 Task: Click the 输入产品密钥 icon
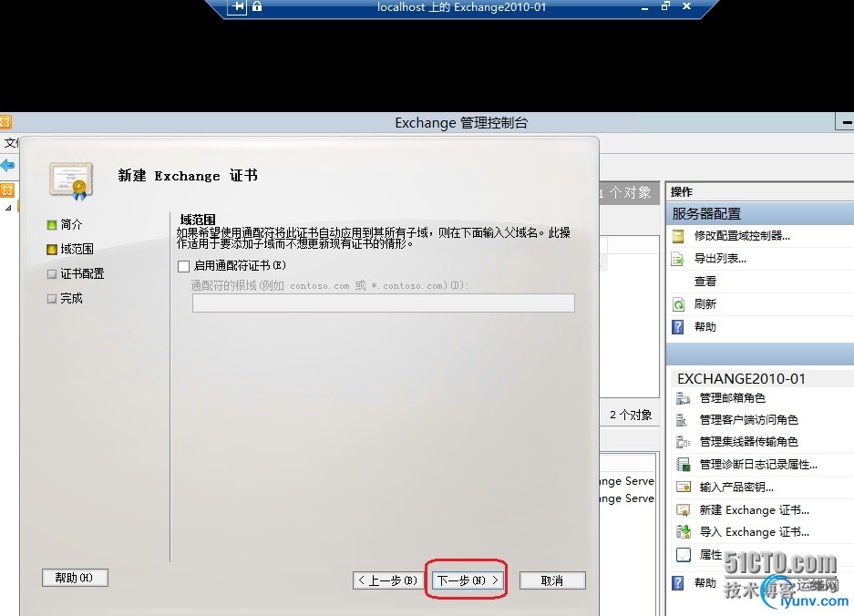683,487
